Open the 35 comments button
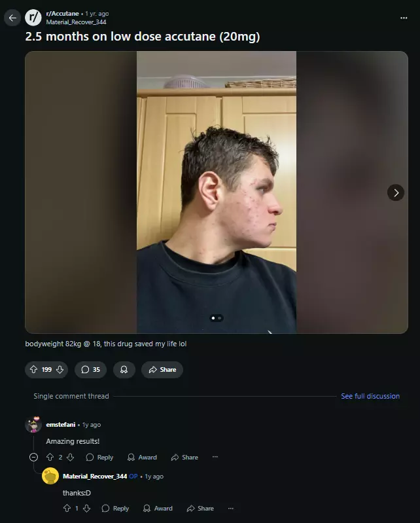 coord(91,370)
